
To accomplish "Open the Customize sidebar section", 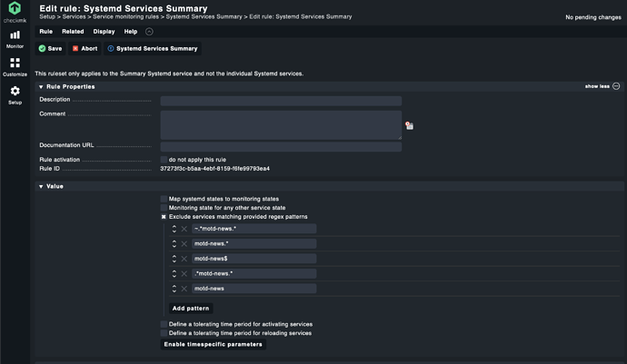I will [x=15, y=66].
